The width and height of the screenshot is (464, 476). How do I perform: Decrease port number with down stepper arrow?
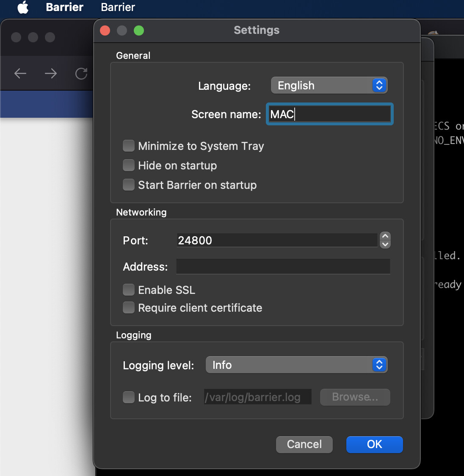(x=385, y=244)
